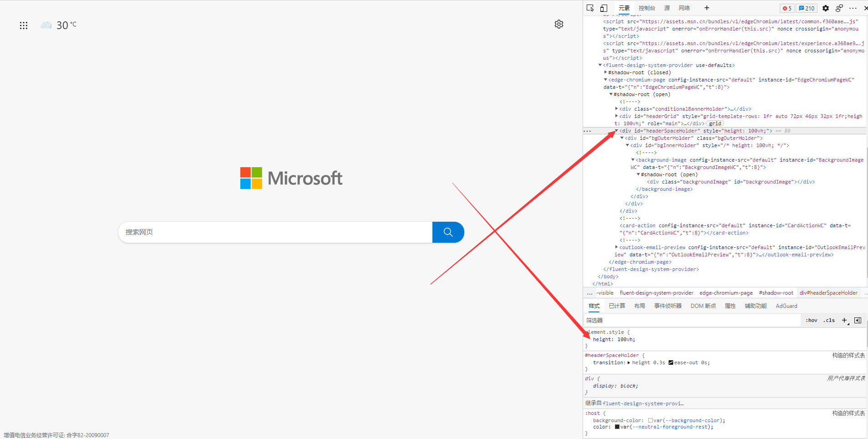868x439 pixels.
Task: Open the 属性 tab
Action: 731,306
